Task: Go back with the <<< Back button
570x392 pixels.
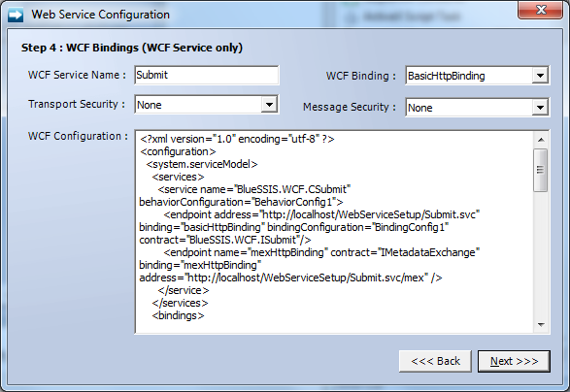Action: click(x=435, y=361)
